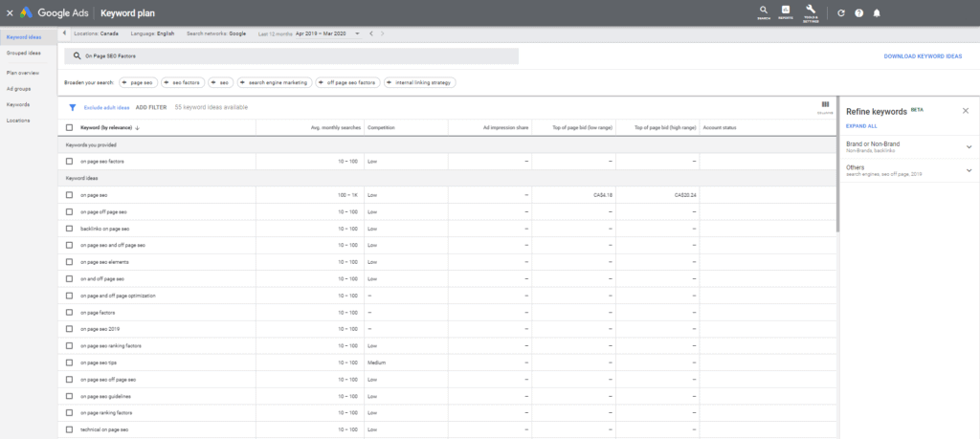This screenshot has width=980, height=439.
Task: Open the Help question mark icon
Action: pyautogui.click(x=858, y=13)
